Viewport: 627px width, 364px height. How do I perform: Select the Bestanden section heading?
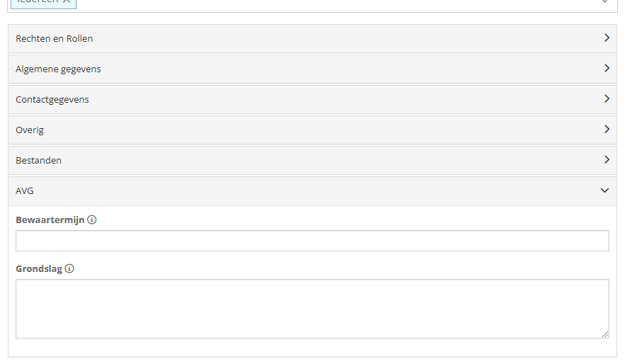tap(38, 160)
